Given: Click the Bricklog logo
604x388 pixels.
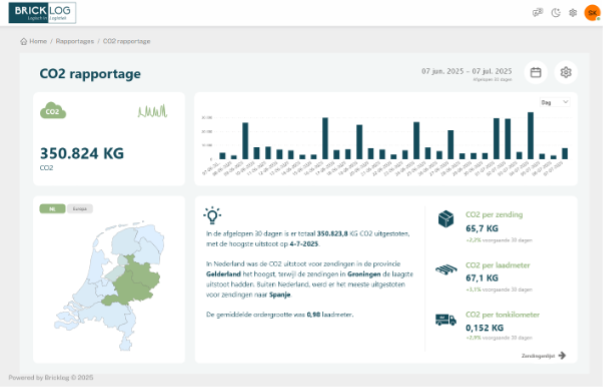Looking at the screenshot, I should click(x=42, y=13).
